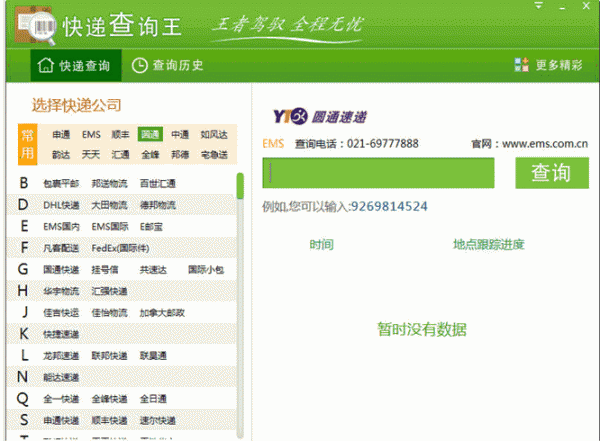Choose 圆通快递 in row G
Screen dimensions: 600x441
(x=61, y=270)
